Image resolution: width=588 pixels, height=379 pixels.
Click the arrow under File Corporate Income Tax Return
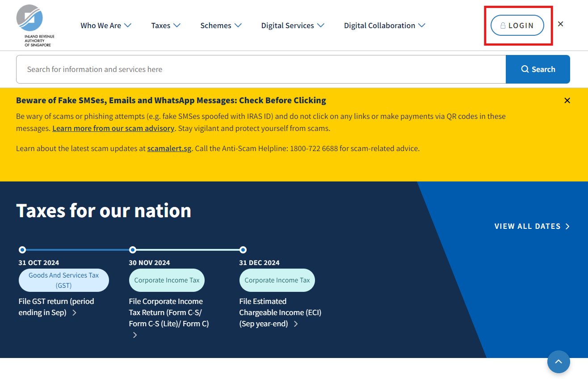click(135, 335)
